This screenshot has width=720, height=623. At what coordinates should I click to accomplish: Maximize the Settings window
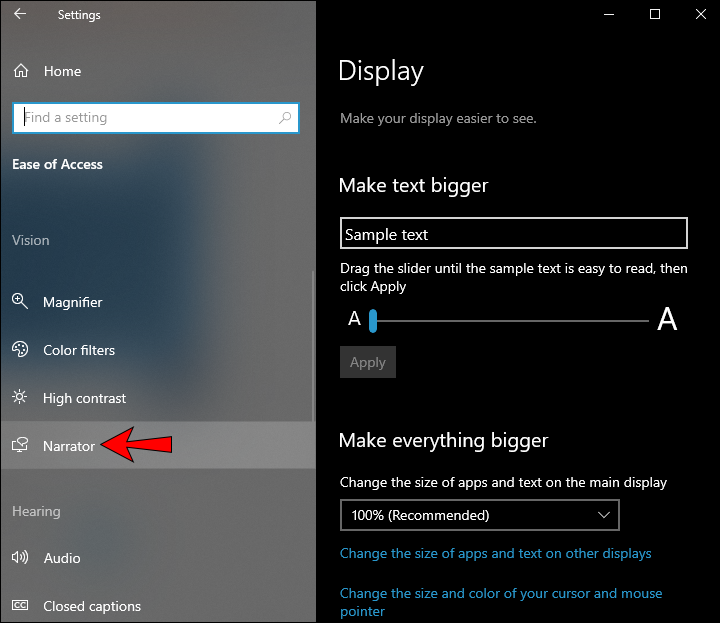[x=655, y=14]
